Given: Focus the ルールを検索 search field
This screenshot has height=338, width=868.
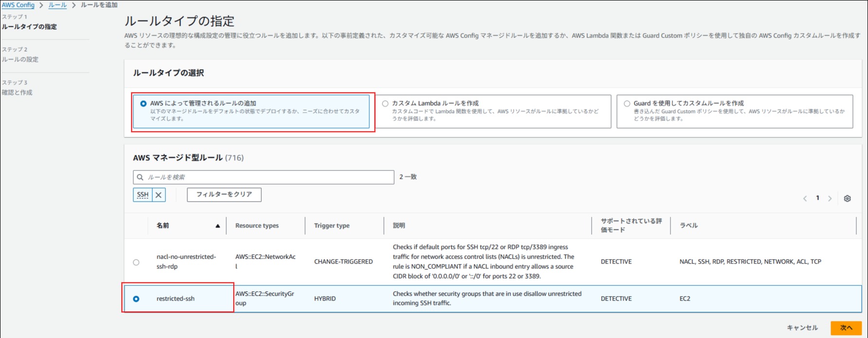Looking at the screenshot, I should click(268, 177).
